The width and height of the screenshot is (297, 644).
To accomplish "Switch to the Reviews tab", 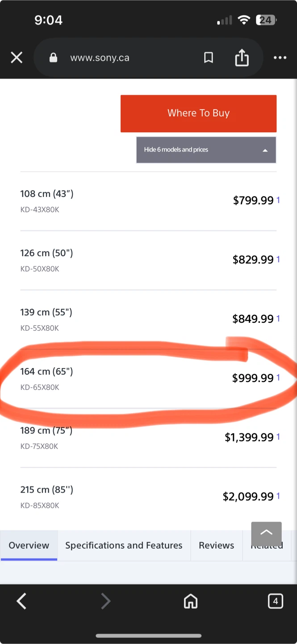I will tap(216, 545).
